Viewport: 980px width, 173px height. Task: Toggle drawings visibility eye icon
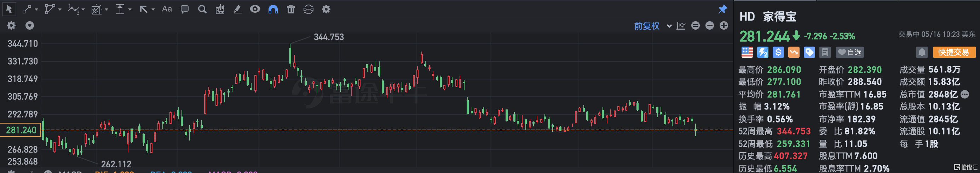pos(255,9)
